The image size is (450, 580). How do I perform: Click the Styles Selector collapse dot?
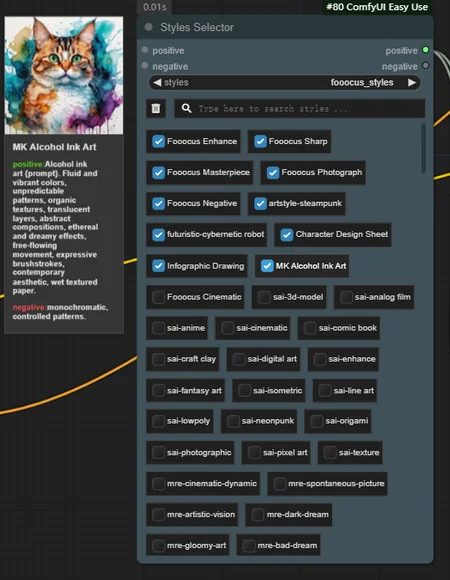pyautogui.click(x=149, y=27)
